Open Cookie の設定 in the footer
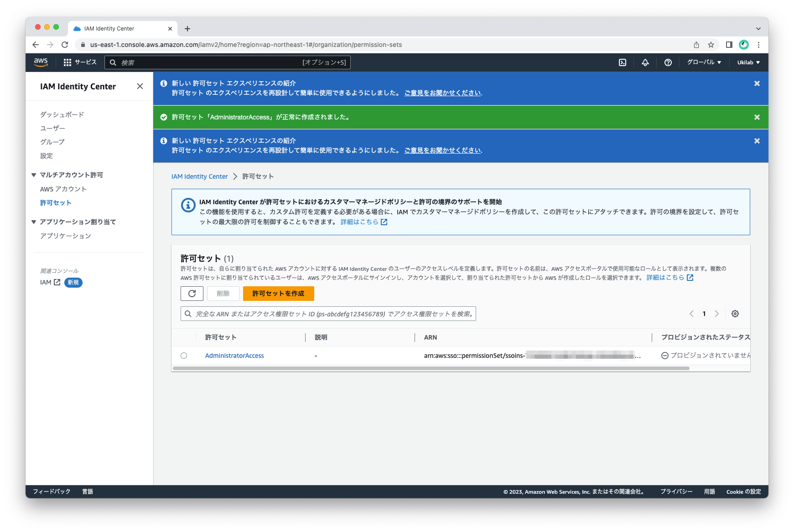This screenshot has width=794, height=532. point(744,491)
